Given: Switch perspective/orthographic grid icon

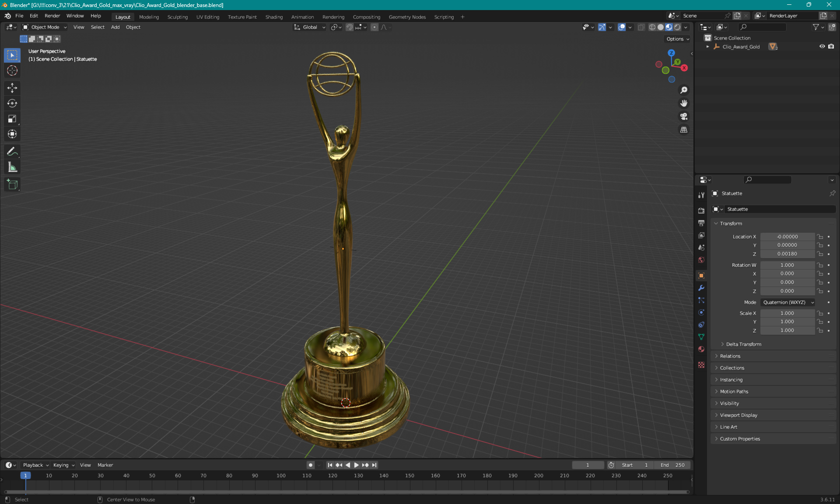Looking at the screenshot, I should pyautogui.click(x=683, y=130).
